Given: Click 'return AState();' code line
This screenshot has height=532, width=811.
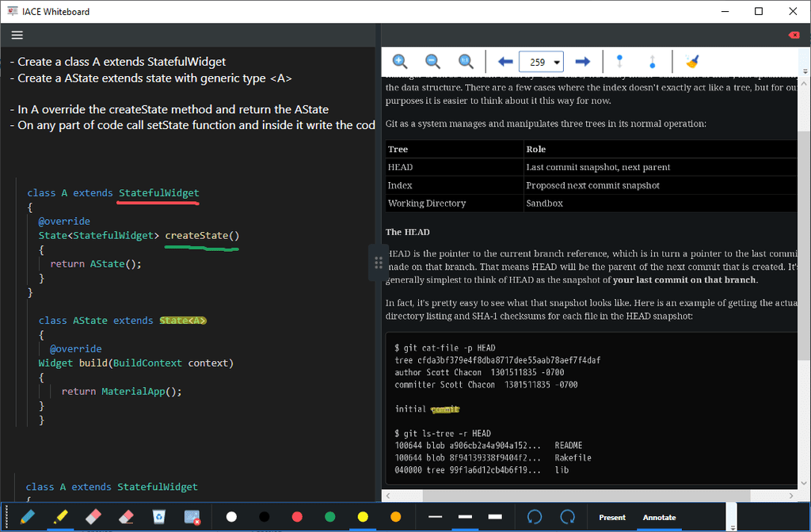Looking at the screenshot, I should [x=96, y=264].
